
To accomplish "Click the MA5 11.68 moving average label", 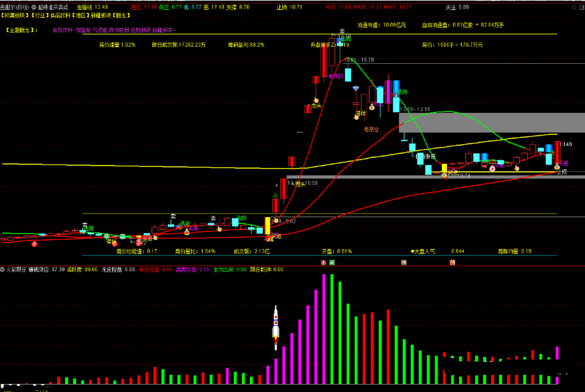I will pyautogui.click(x=339, y=7).
